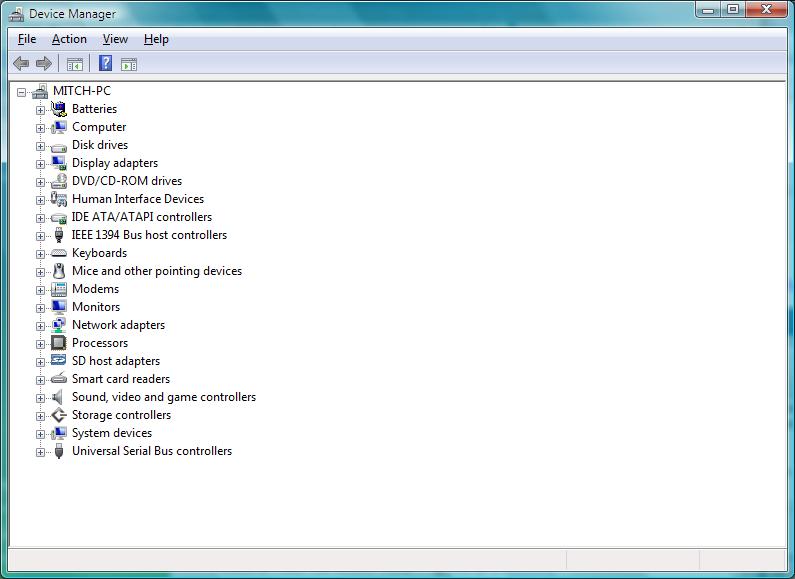Maximize the Device Manager window
The height and width of the screenshot is (579, 795).
click(733, 10)
